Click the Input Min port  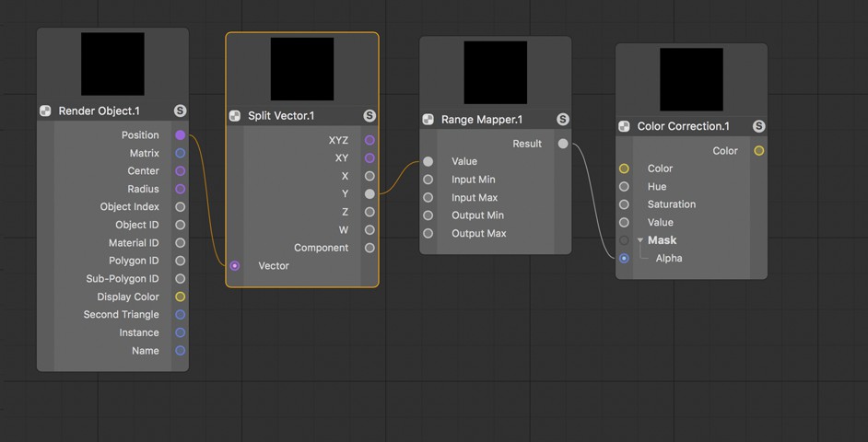click(428, 180)
